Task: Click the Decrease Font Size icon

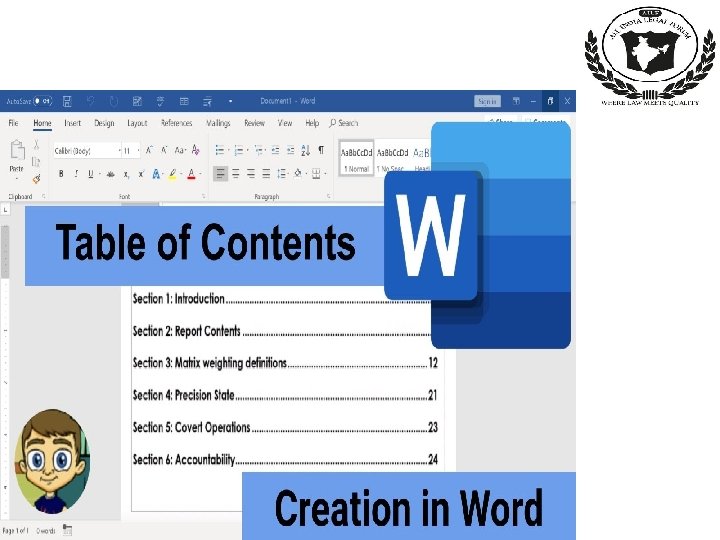Action: tap(164, 150)
